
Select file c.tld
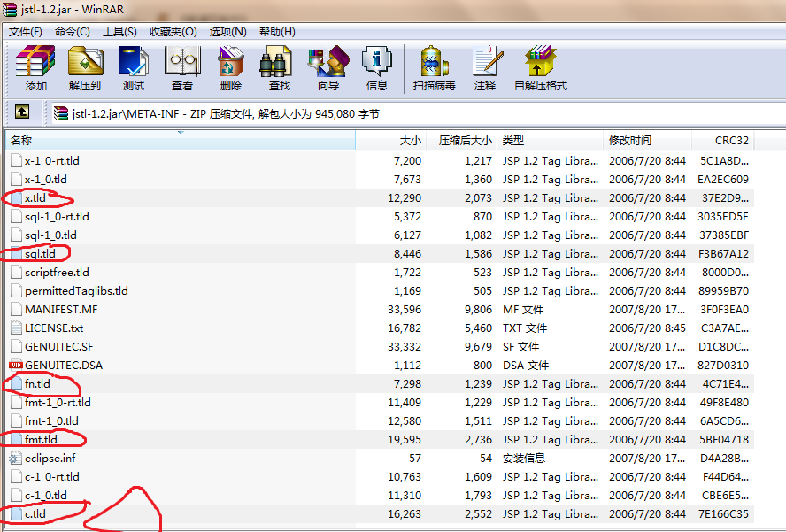(35, 513)
